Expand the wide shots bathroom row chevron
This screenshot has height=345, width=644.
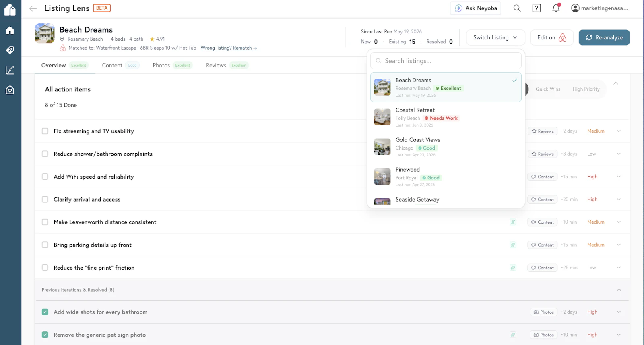coord(619,312)
